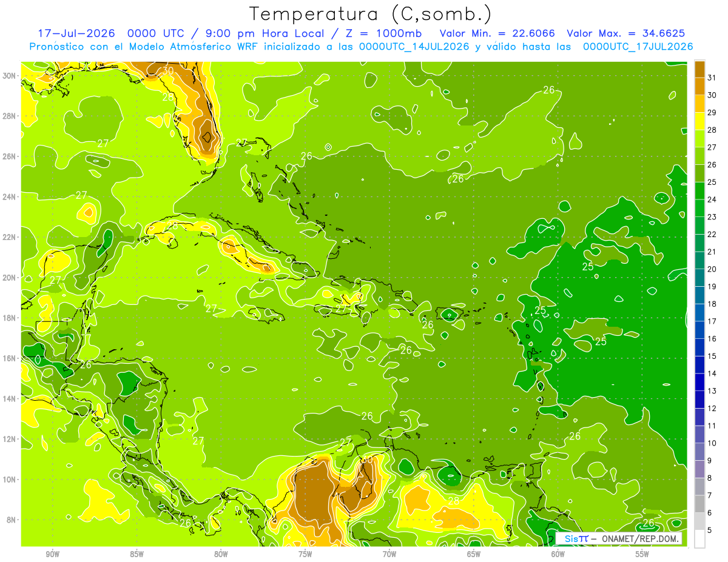The height and width of the screenshot is (562, 728).
Task: Click the legend value '29'
Action: click(x=712, y=113)
